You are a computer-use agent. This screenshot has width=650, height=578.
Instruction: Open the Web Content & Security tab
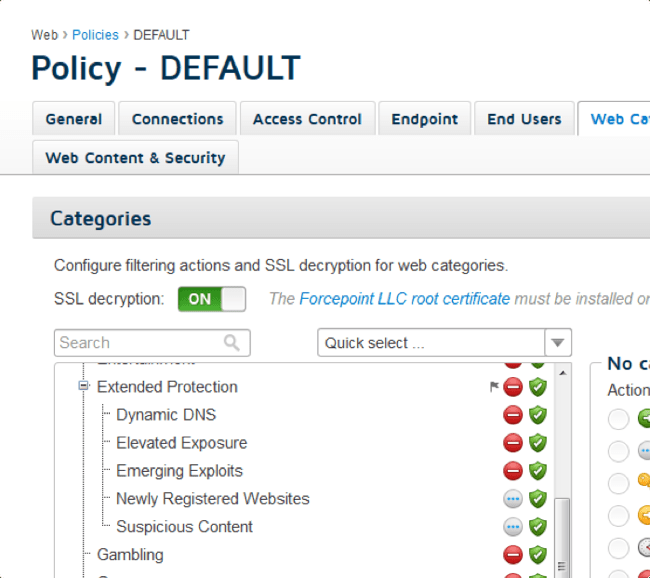click(x=135, y=158)
